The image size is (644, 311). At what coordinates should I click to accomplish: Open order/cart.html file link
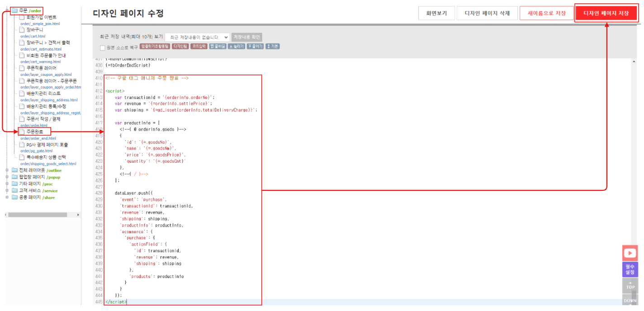click(33, 36)
